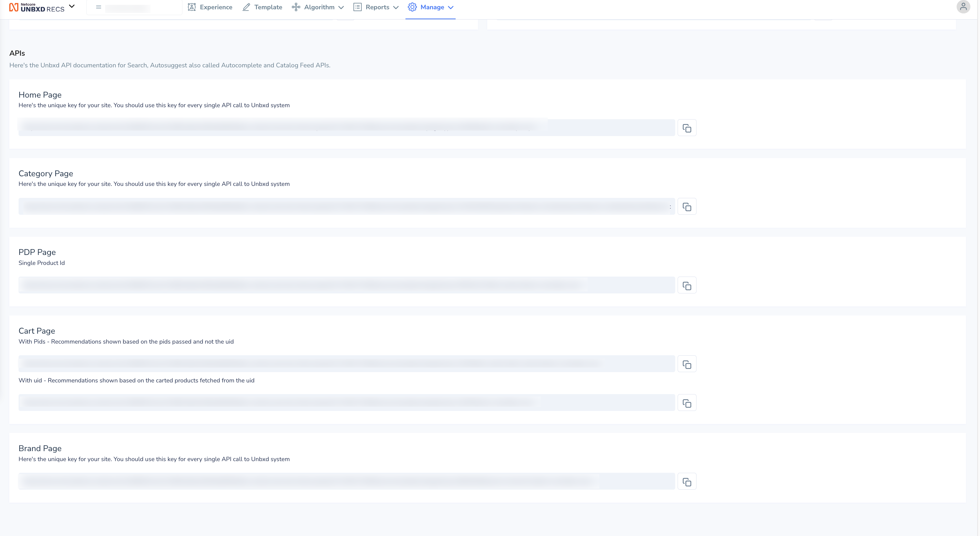Select the Category Page API field

pyautogui.click(x=346, y=206)
